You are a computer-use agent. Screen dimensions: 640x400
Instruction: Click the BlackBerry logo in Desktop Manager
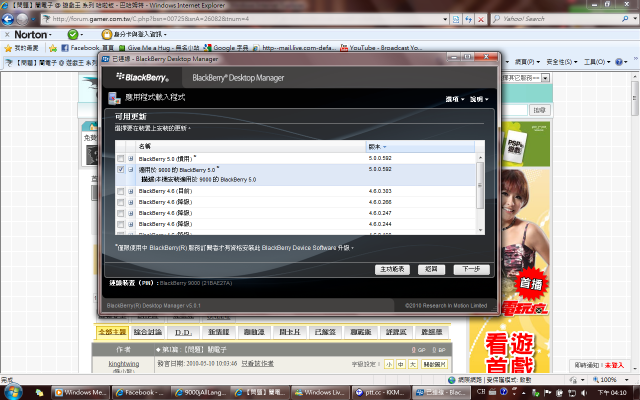(142, 77)
